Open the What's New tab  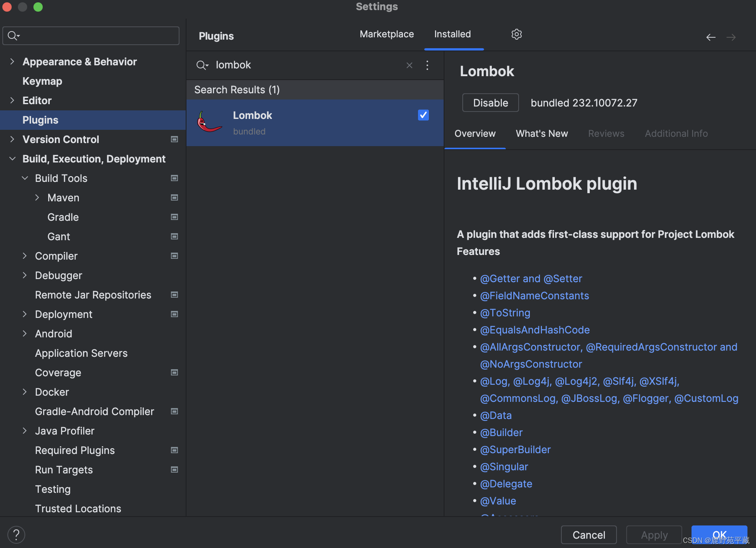(542, 134)
